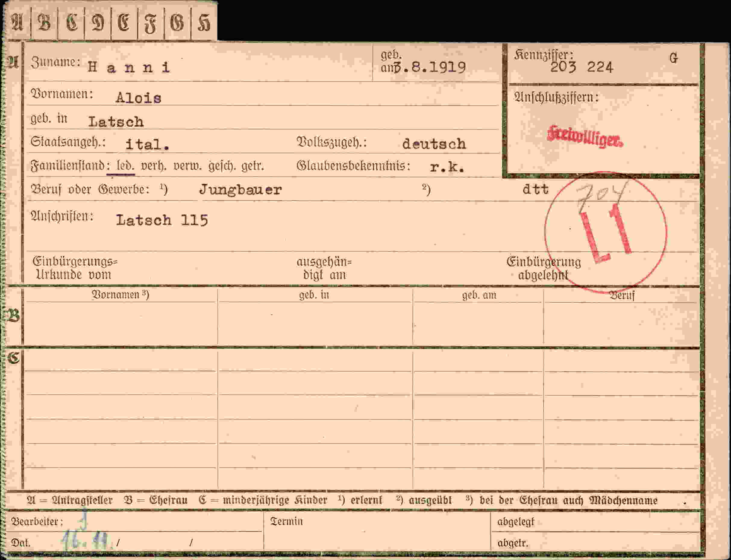This screenshot has width=731, height=560.
Task: Click the 'Familienstand:' label
Action: coord(71,166)
